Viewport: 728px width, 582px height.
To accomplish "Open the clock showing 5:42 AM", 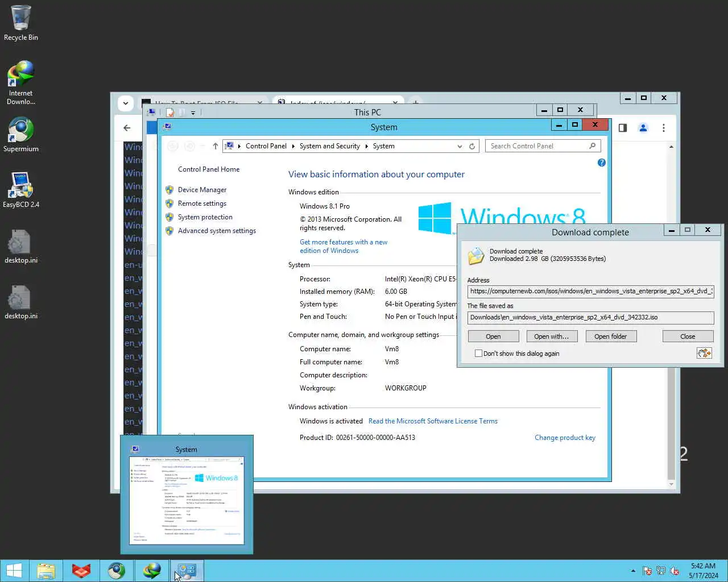I will [703, 571].
